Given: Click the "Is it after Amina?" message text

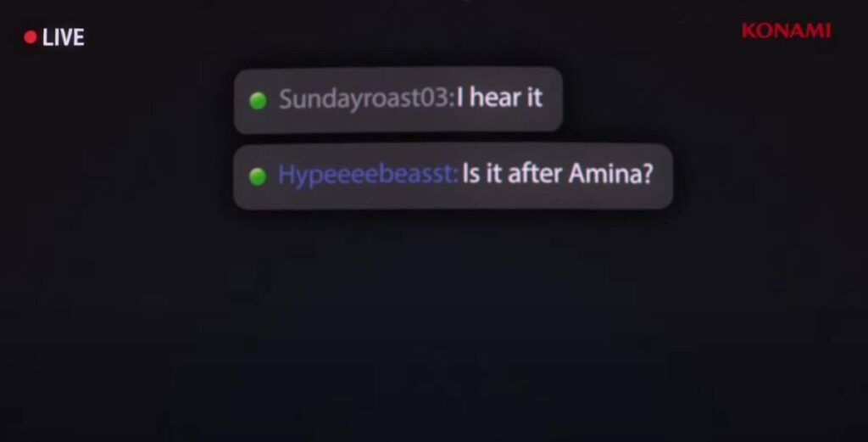Looking at the screenshot, I should 558,173.
